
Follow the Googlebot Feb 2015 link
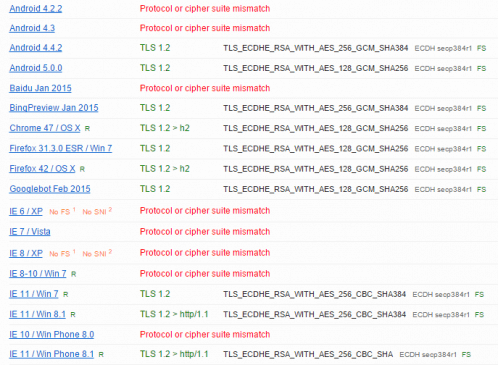point(50,189)
